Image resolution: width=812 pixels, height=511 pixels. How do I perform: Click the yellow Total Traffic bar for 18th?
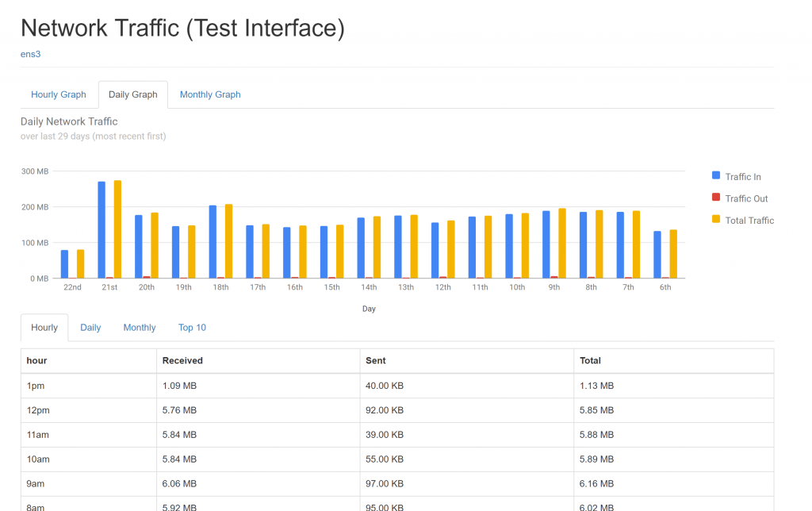pos(229,241)
